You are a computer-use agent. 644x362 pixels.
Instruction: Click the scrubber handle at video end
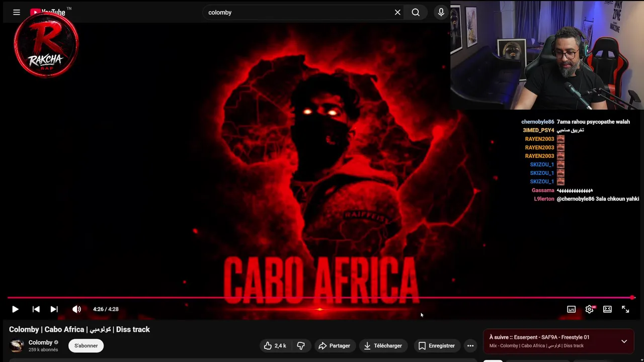coord(632,298)
